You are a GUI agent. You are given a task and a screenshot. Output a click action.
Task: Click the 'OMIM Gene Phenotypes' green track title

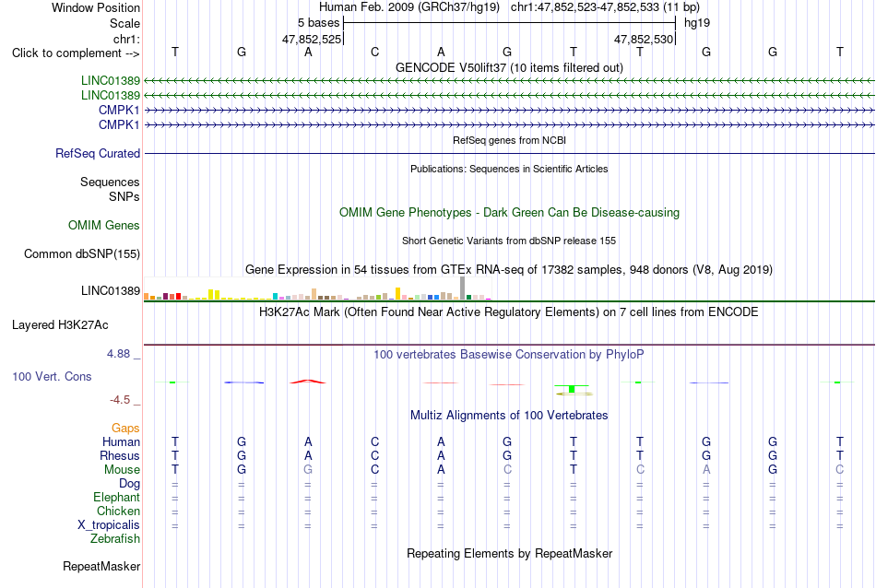coord(509,212)
